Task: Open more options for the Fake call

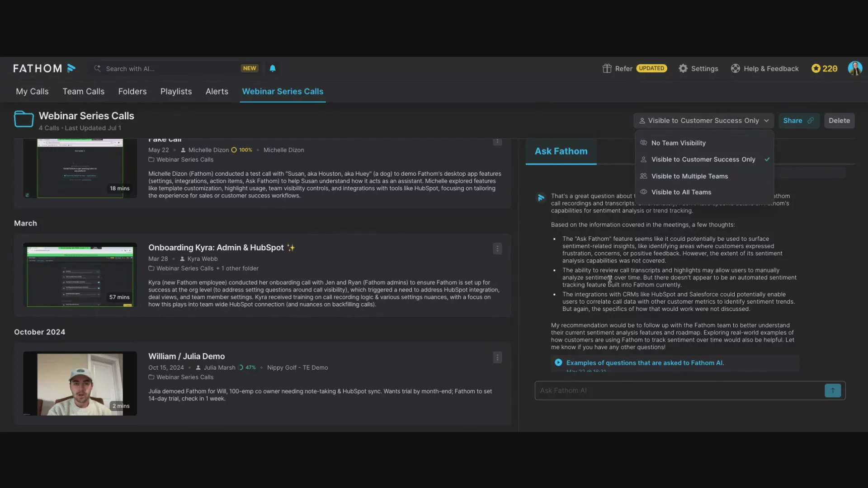Action: pyautogui.click(x=497, y=141)
